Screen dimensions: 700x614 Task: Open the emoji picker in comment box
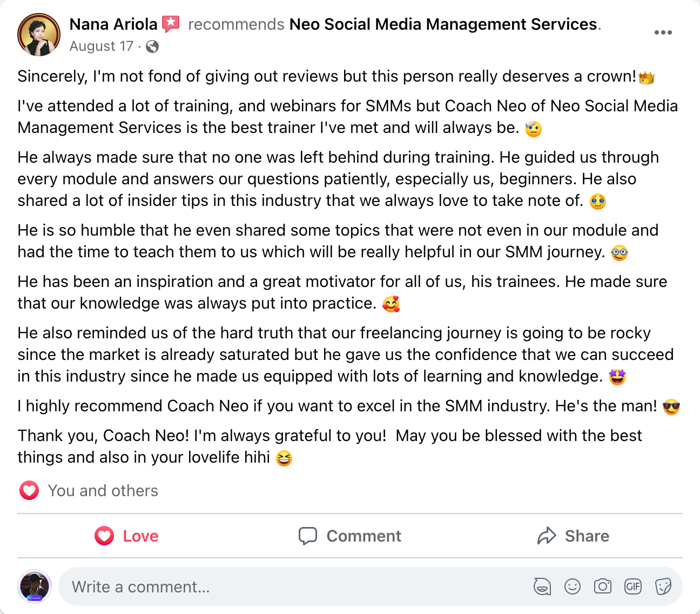tap(573, 586)
